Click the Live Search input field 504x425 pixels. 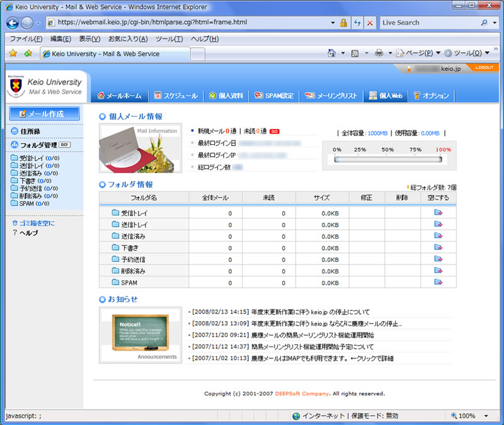[428, 22]
